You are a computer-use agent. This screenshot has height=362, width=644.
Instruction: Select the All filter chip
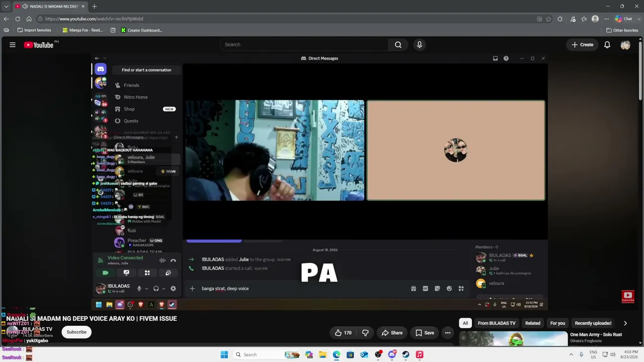click(465, 323)
